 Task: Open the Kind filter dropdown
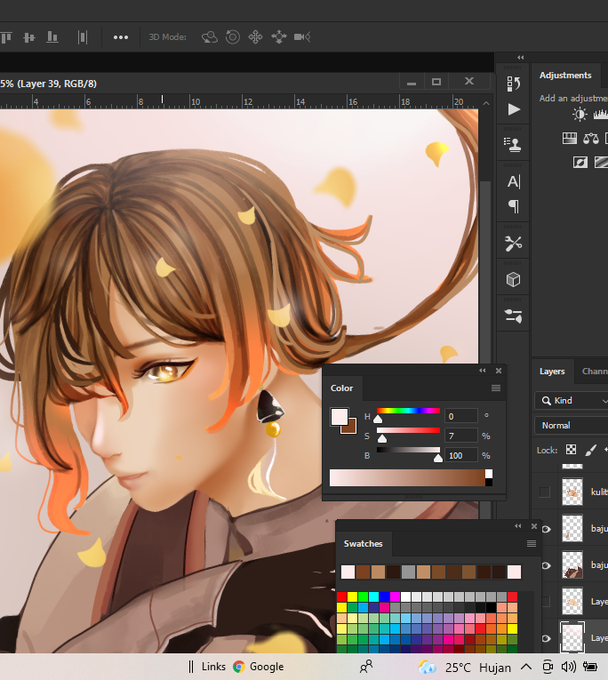pyautogui.click(x=571, y=401)
